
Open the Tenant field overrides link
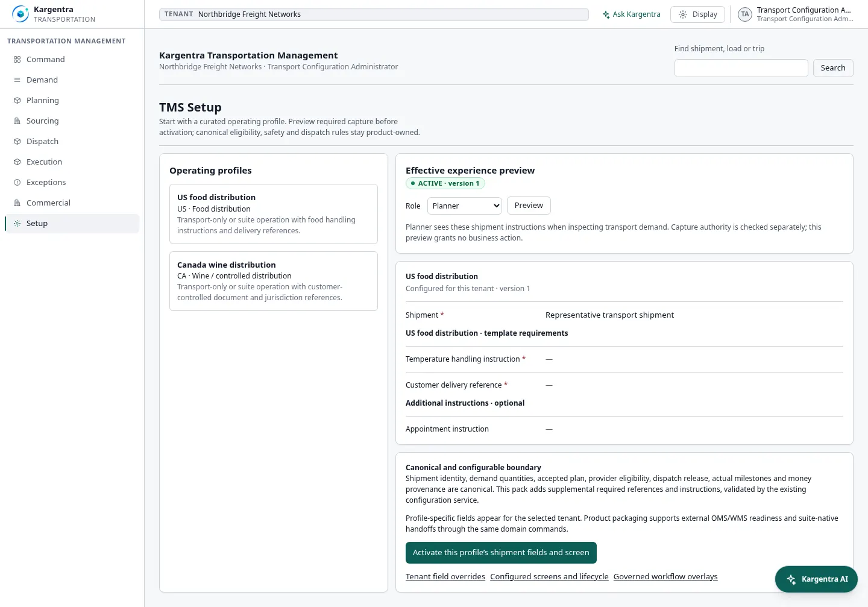click(445, 577)
